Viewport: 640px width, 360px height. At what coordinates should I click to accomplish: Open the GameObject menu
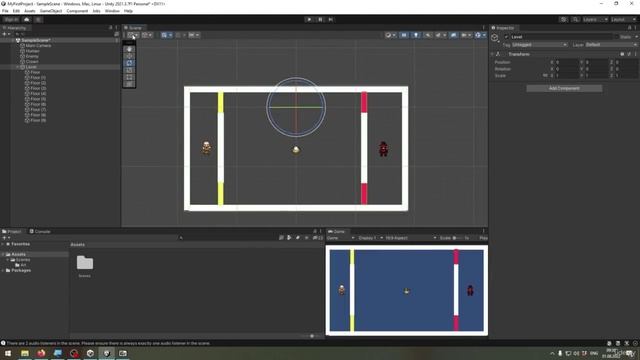[x=51, y=11]
